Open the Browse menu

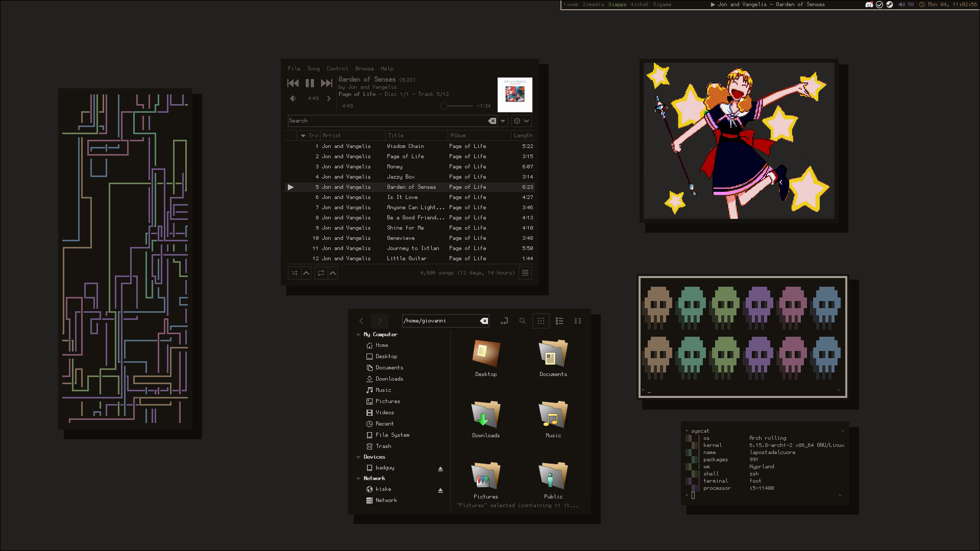click(x=364, y=68)
